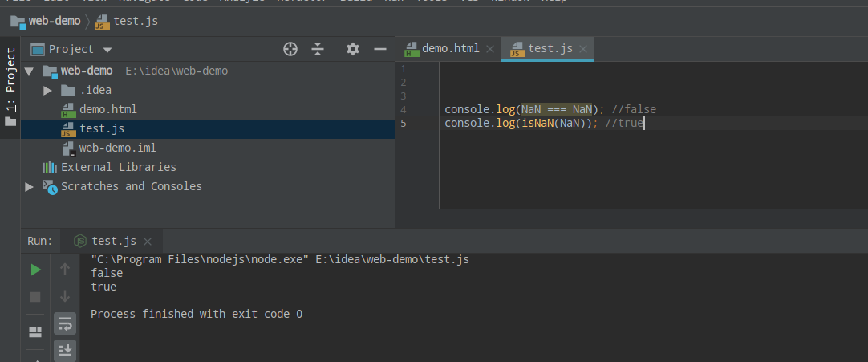Image resolution: width=868 pixels, height=362 pixels.
Task: Click test.js in the navigation breadcrumb
Action: click(136, 22)
